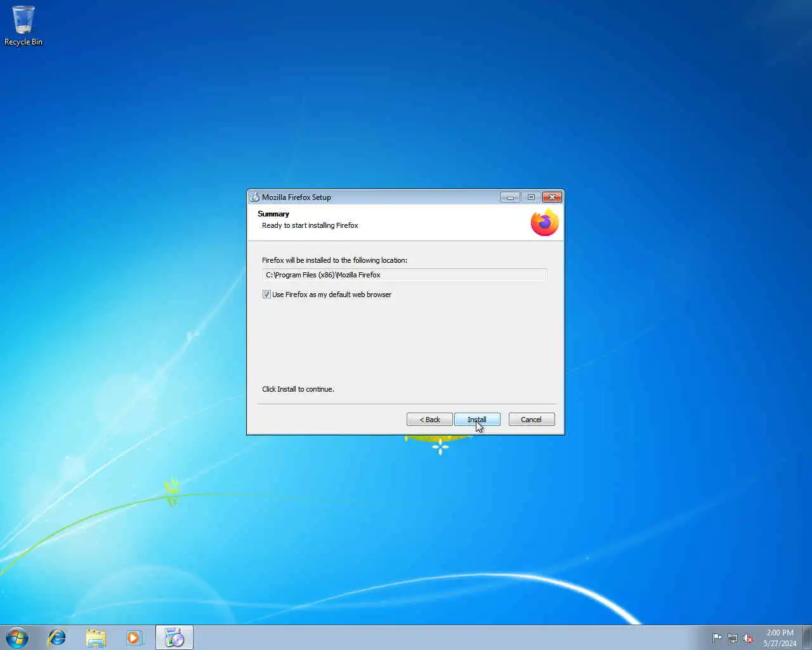The width and height of the screenshot is (812, 650).
Task: Click the setup icon in title bar
Action: pos(254,197)
